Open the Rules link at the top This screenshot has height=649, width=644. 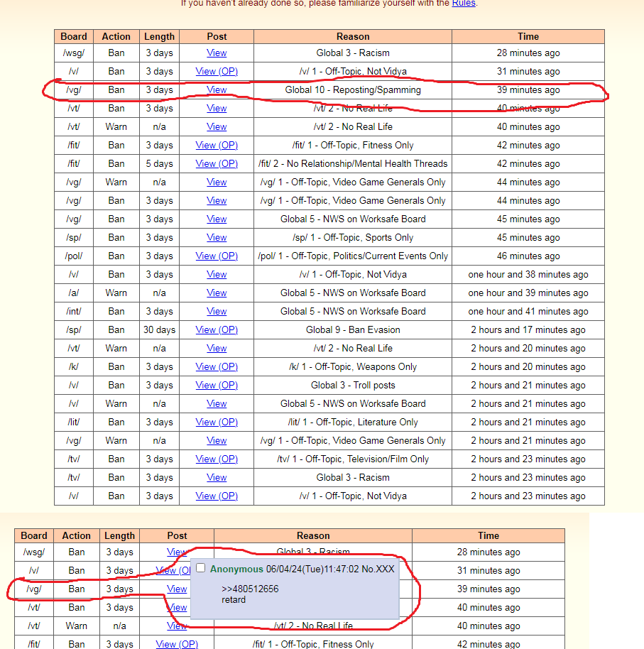(463, 4)
